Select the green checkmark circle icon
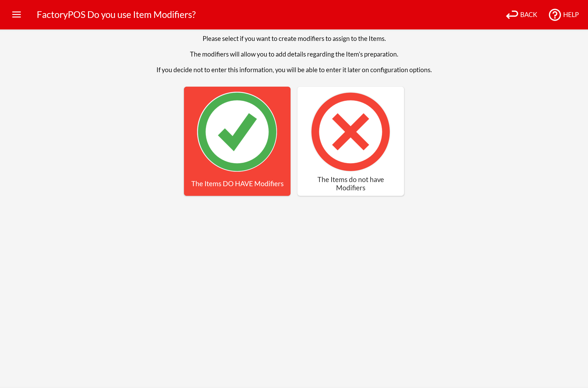 pyautogui.click(x=237, y=132)
